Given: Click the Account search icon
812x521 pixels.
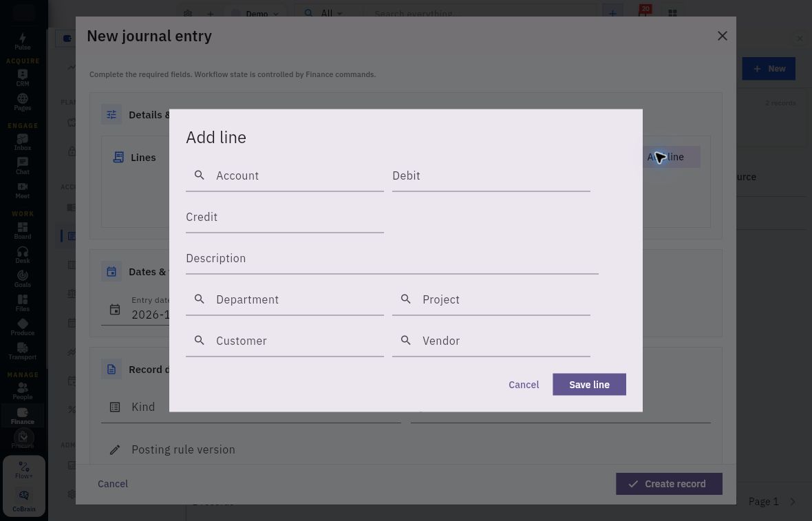Looking at the screenshot, I should pyautogui.click(x=199, y=175).
